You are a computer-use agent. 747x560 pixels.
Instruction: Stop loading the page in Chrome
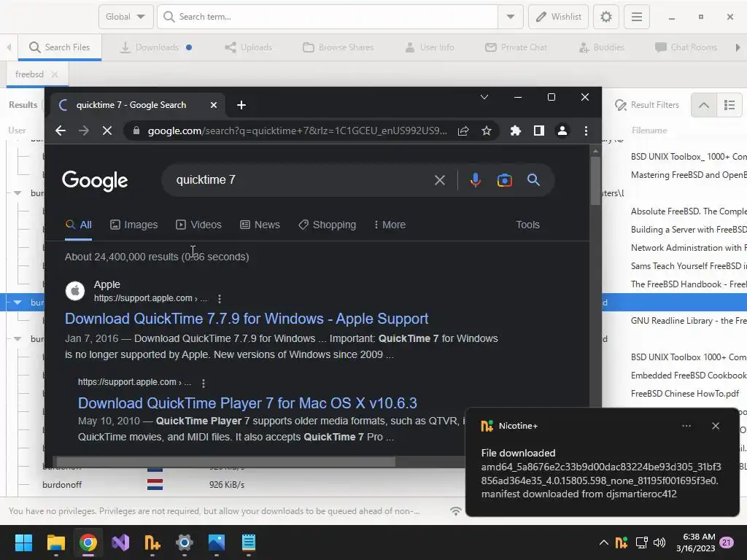[107, 131]
